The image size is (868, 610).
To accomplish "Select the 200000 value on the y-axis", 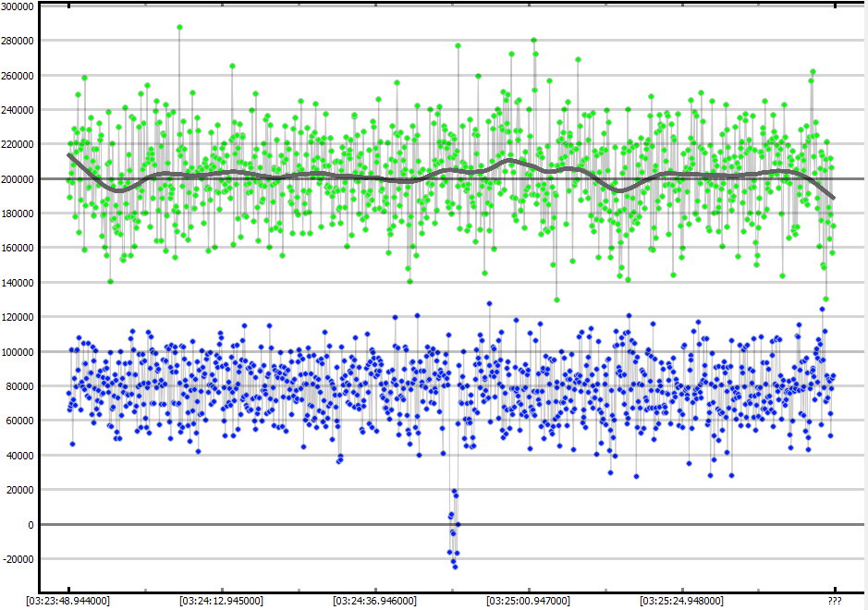I will [18, 179].
